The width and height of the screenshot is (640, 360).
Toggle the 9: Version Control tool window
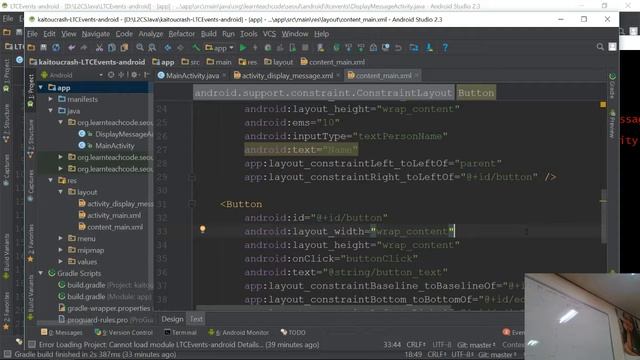[x=124, y=333]
